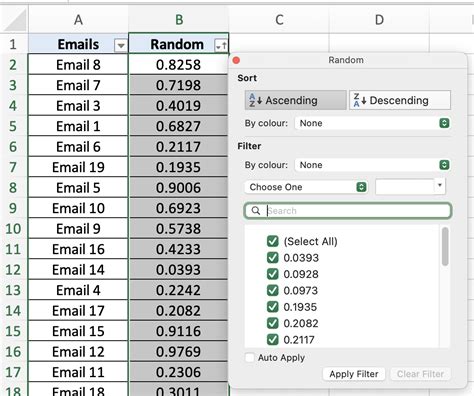Select cell with value 0.4233
The image size is (474, 396).
pos(179,249)
